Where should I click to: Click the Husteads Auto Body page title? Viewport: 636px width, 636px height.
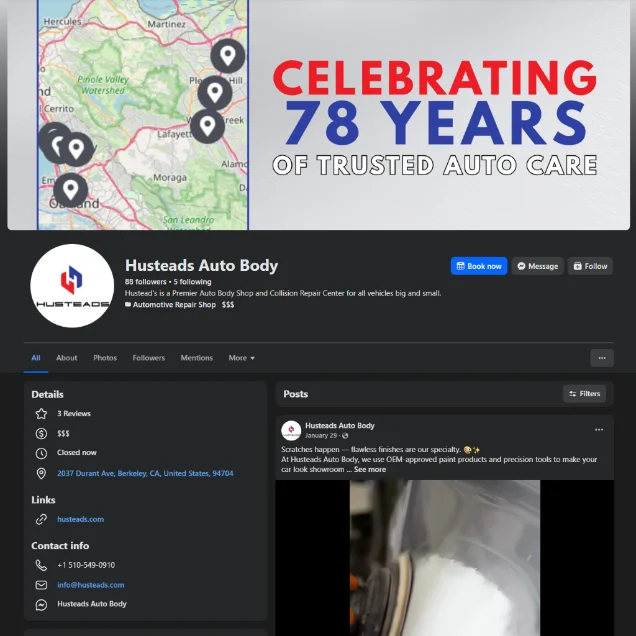click(201, 265)
